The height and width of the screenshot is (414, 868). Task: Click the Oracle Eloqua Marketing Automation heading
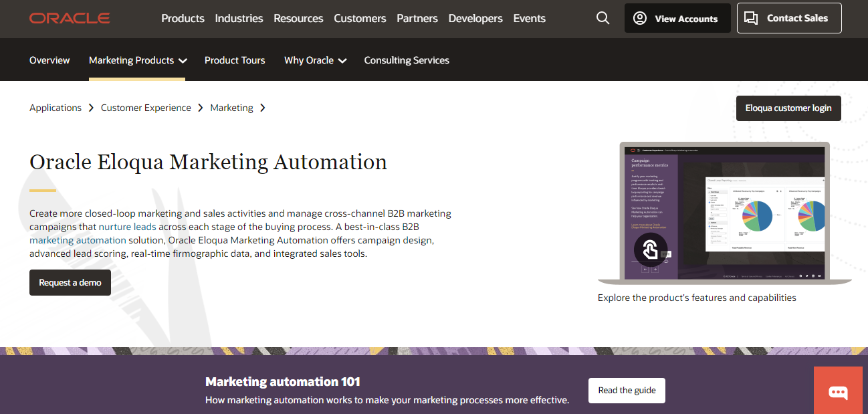208,162
